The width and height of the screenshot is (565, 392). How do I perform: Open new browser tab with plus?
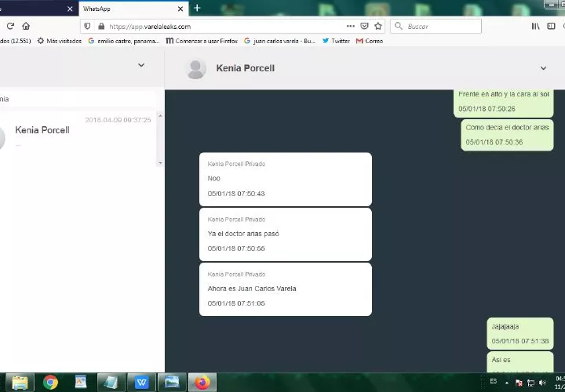coord(197,8)
